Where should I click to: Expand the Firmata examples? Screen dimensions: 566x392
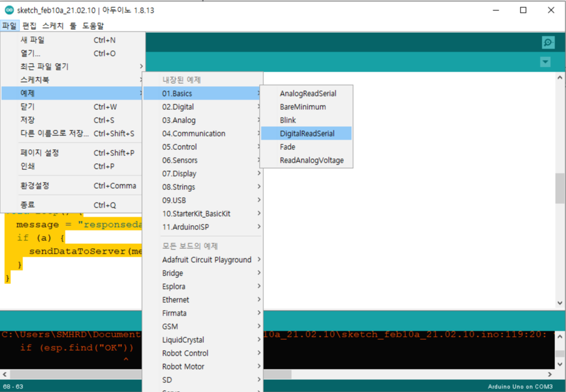click(202, 313)
